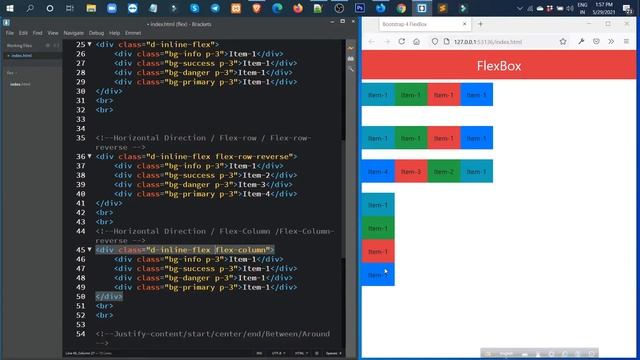The image size is (640, 360).
Task: Open the Debug menu in Brackets
Action: tap(96, 33)
